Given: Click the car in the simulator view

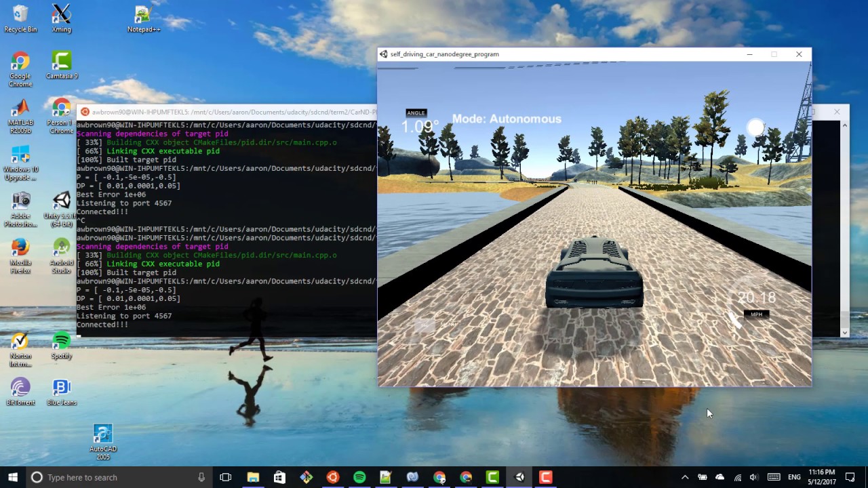Looking at the screenshot, I should coord(595,273).
